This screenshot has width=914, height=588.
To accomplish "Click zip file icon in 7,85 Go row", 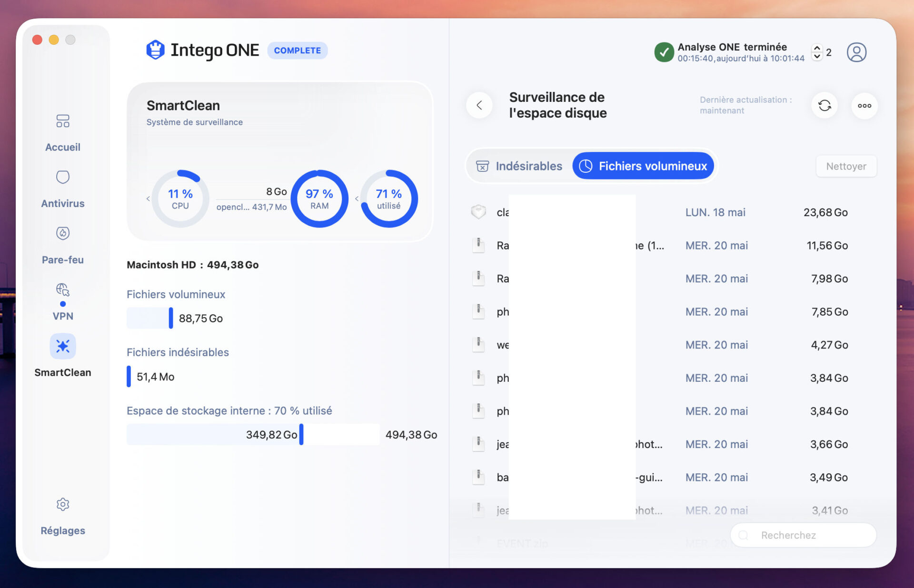I will (x=478, y=311).
